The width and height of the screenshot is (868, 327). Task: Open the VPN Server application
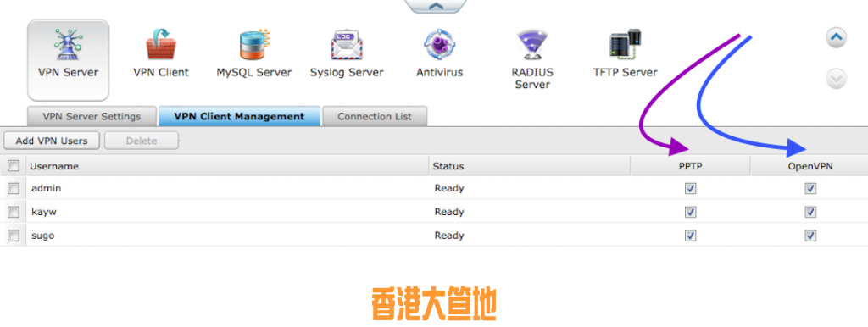(68, 60)
